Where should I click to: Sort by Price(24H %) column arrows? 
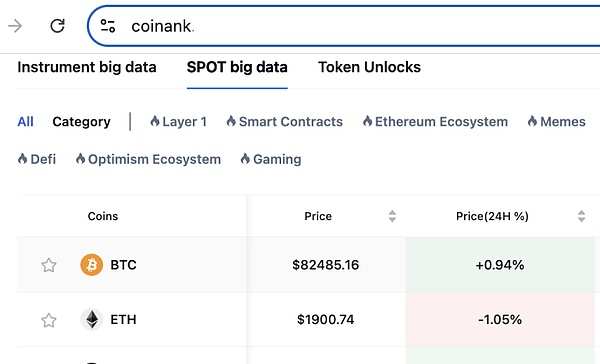point(581,216)
